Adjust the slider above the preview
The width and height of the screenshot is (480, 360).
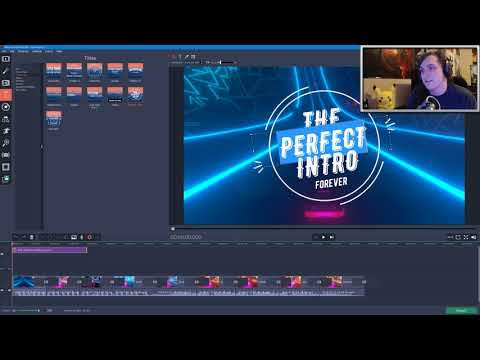(x=221, y=62)
